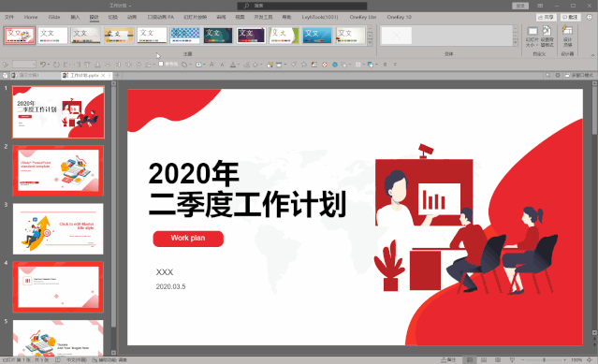Viewport: 598px width, 364px height.
Task: Switch to the 视图 (View) tab
Action: pos(240,17)
